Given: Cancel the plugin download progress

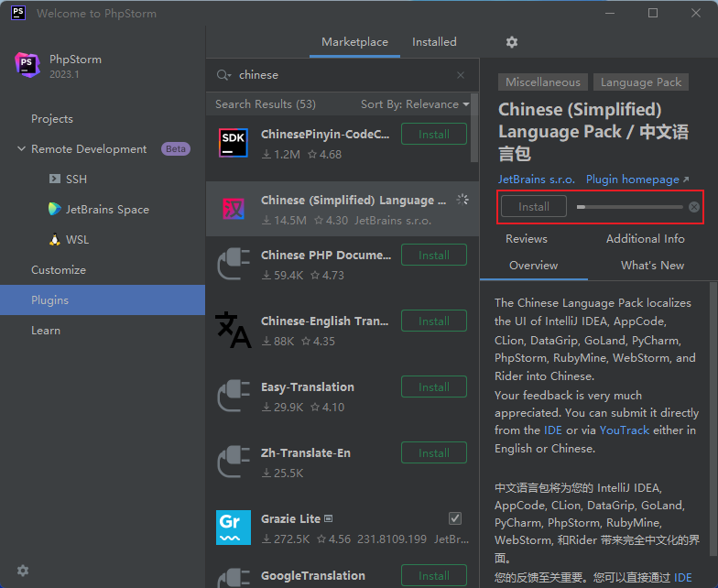Looking at the screenshot, I should pos(694,207).
